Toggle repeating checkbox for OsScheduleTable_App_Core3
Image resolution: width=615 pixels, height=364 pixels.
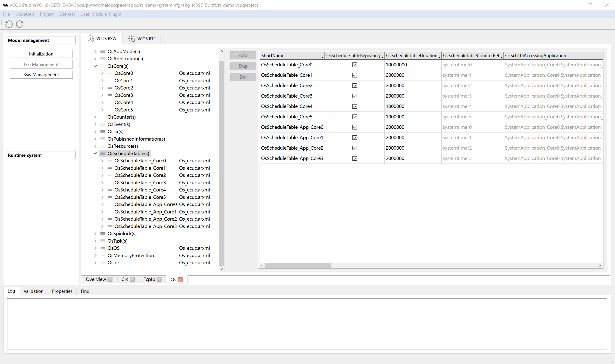pos(355,158)
